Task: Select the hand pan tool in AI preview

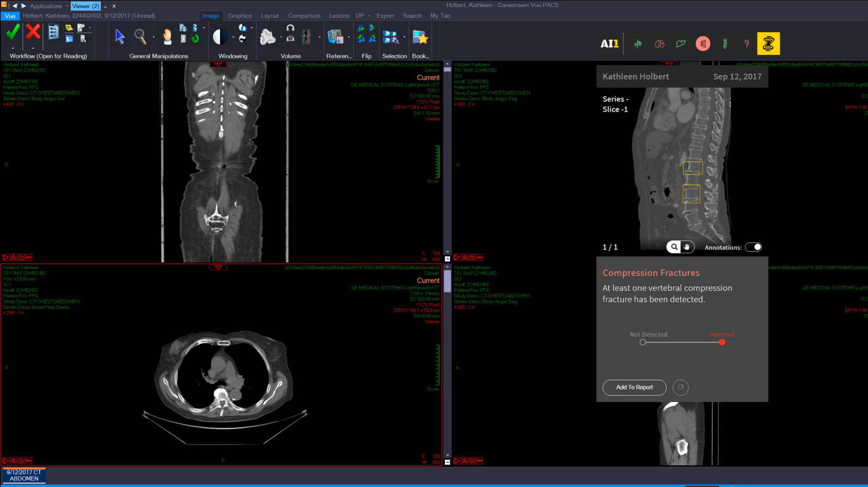Action: tap(687, 247)
